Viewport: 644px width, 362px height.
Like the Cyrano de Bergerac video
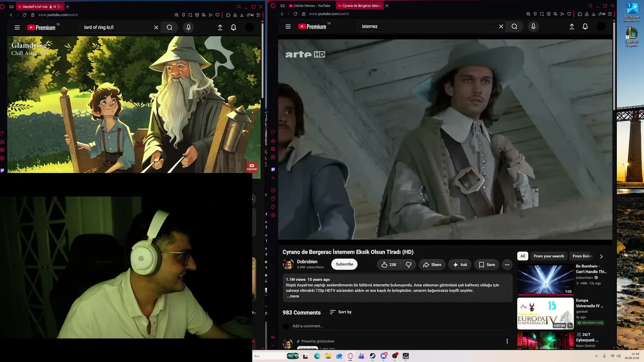coord(389,264)
